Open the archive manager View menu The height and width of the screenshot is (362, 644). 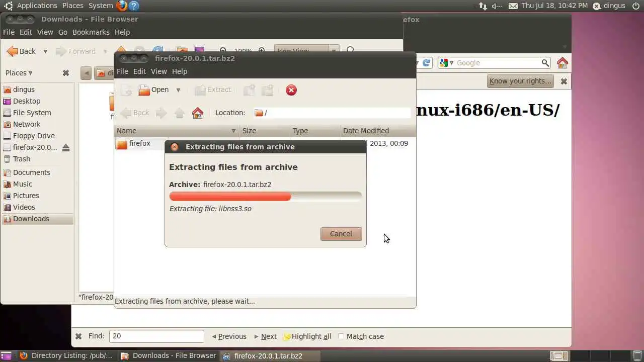pyautogui.click(x=158, y=71)
